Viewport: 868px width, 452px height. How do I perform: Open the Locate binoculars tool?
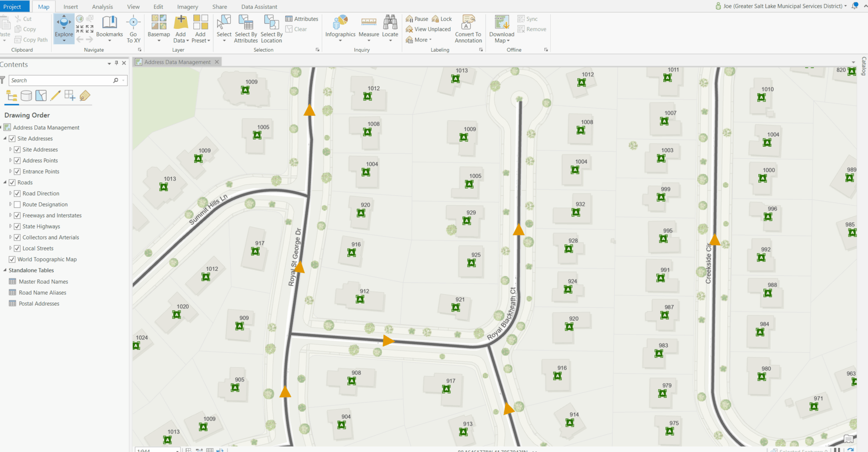[390, 28]
